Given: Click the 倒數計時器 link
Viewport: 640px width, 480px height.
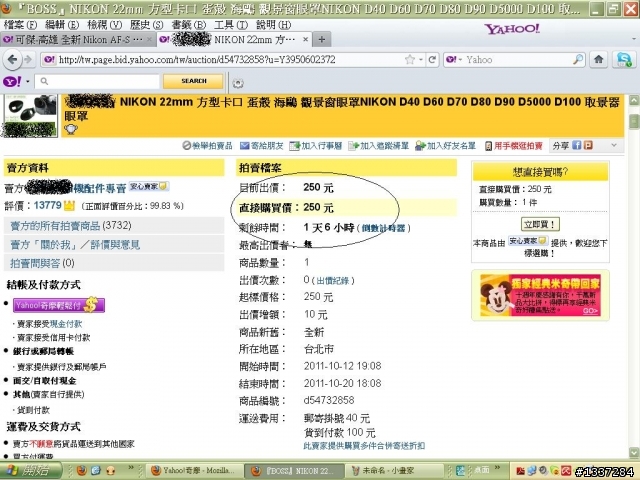Looking at the screenshot, I should pos(383,228).
